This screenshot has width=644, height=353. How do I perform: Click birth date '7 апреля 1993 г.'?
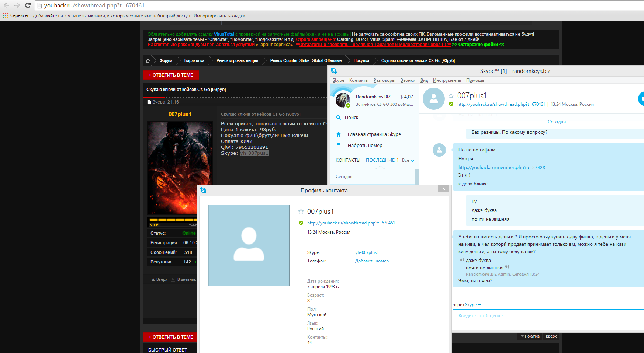(x=323, y=287)
